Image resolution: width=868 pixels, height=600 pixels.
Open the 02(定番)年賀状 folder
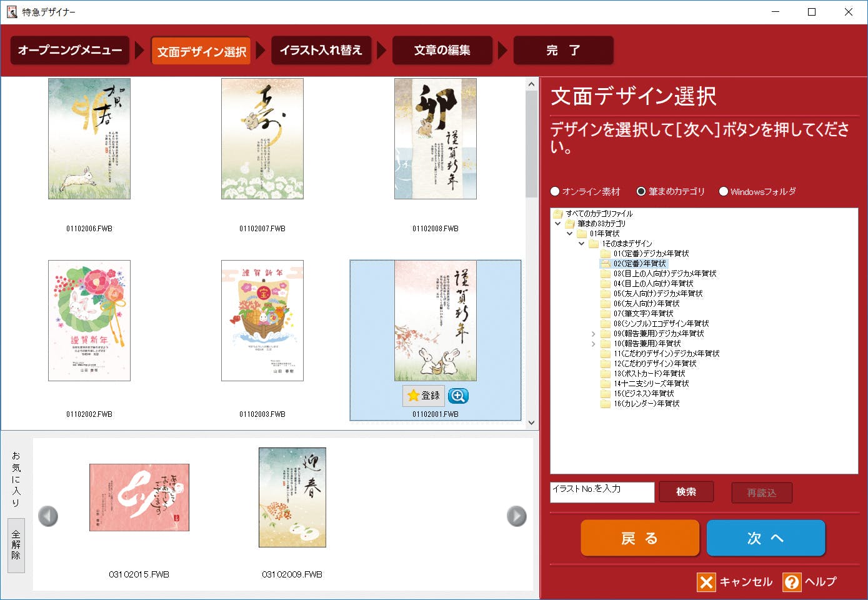coord(639,264)
